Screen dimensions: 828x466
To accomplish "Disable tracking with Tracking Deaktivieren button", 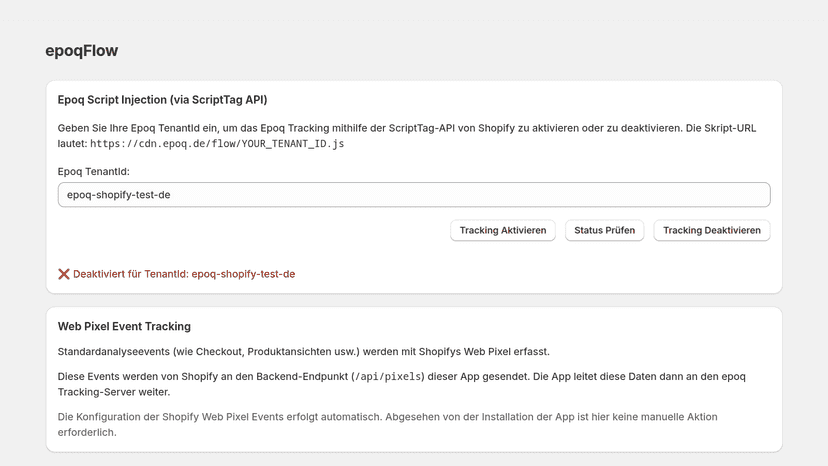I will (712, 230).
